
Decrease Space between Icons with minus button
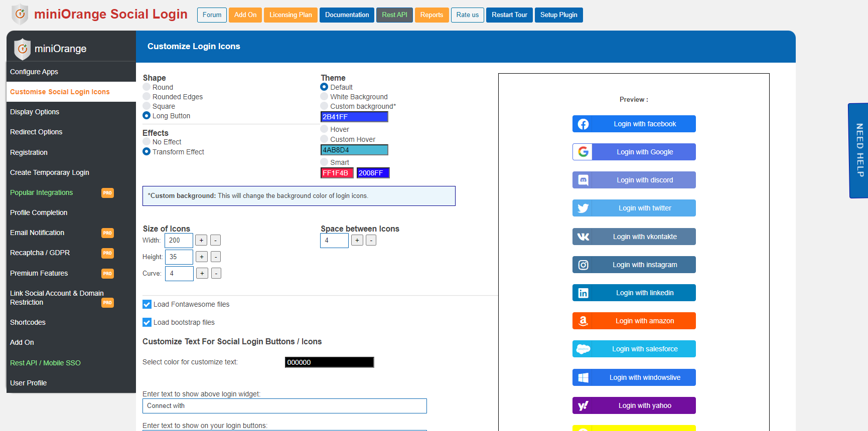click(371, 241)
